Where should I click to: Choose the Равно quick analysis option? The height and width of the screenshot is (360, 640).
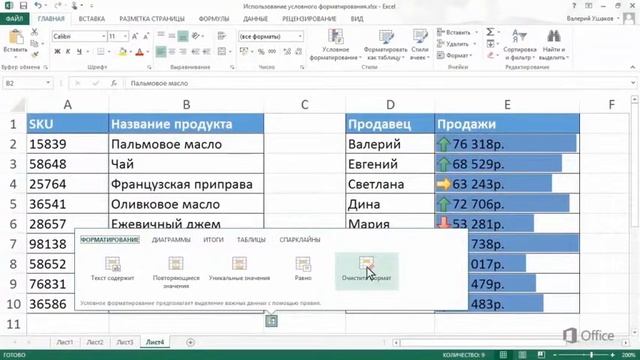pyautogui.click(x=303, y=269)
